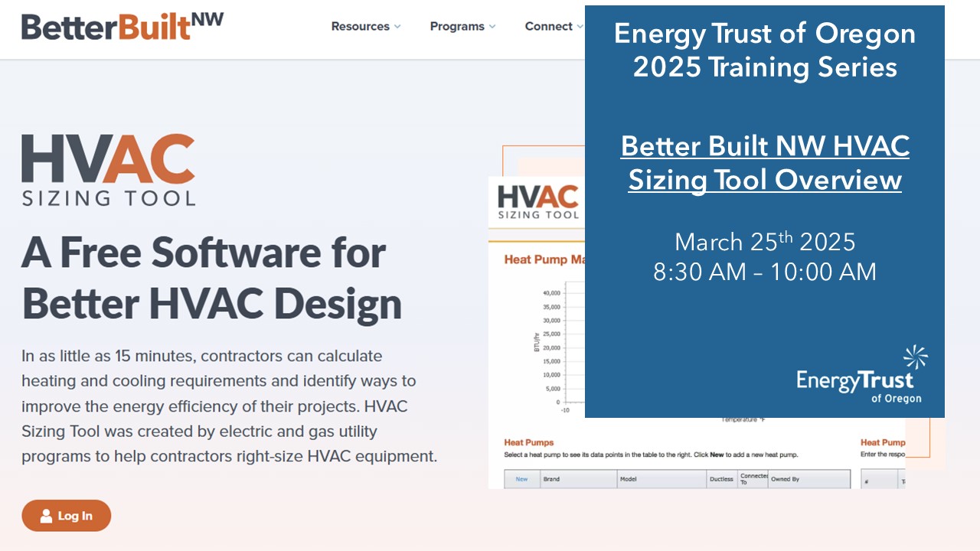
Task: Click the small HVAC logo in preview image
Action: point(537,202)
